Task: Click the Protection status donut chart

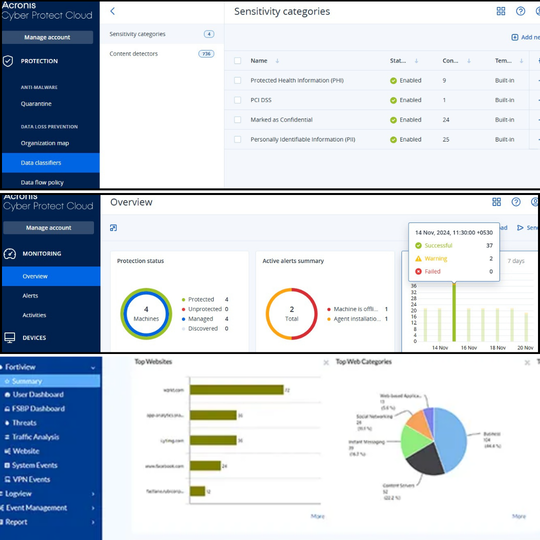Action: [146, 314]
